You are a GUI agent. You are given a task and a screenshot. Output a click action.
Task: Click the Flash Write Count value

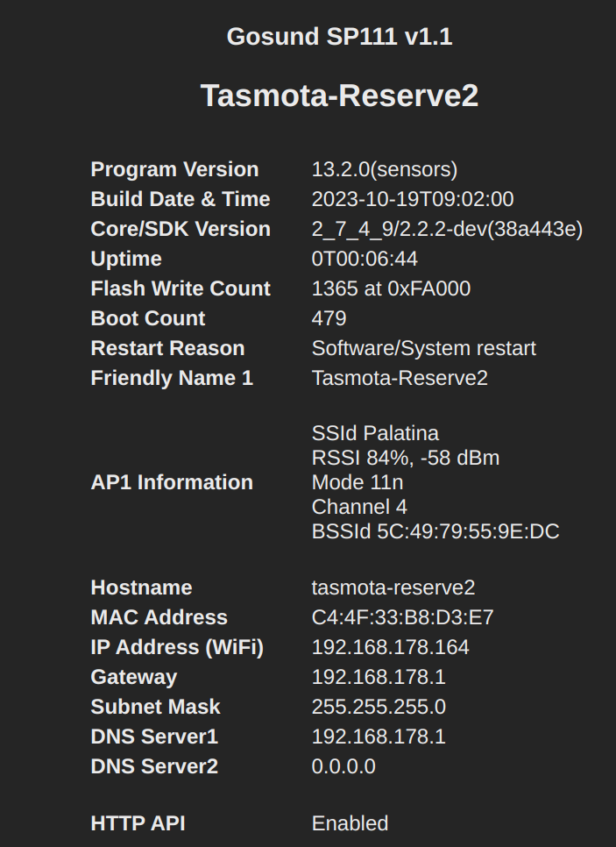tap(391, 289)
